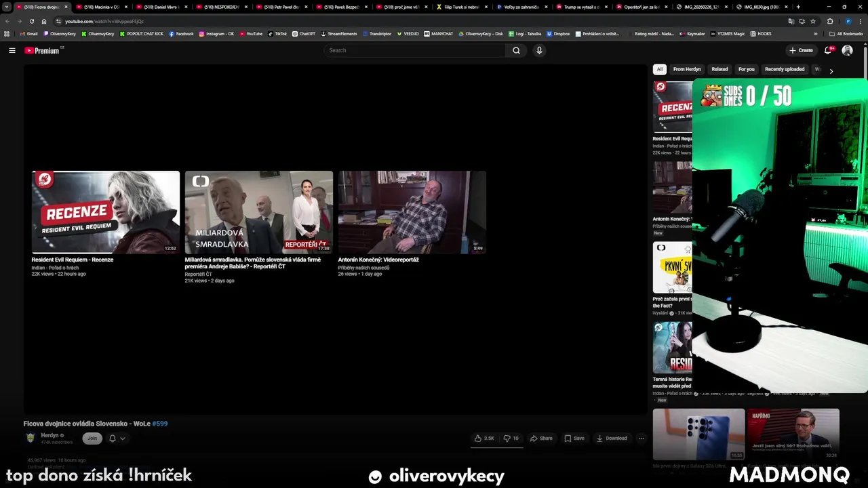Select the All filter chip
This screenshot has height=488, width=868.
(x=660, y=69)
